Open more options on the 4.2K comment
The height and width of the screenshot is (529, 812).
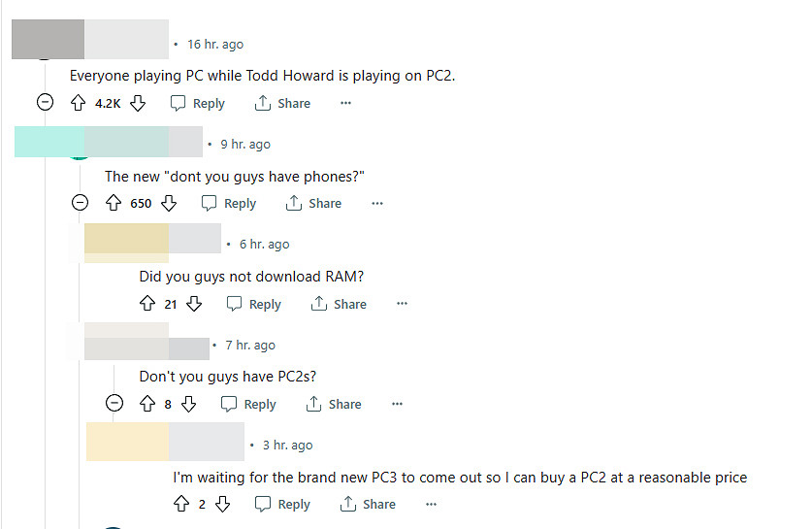click(345, 103)
